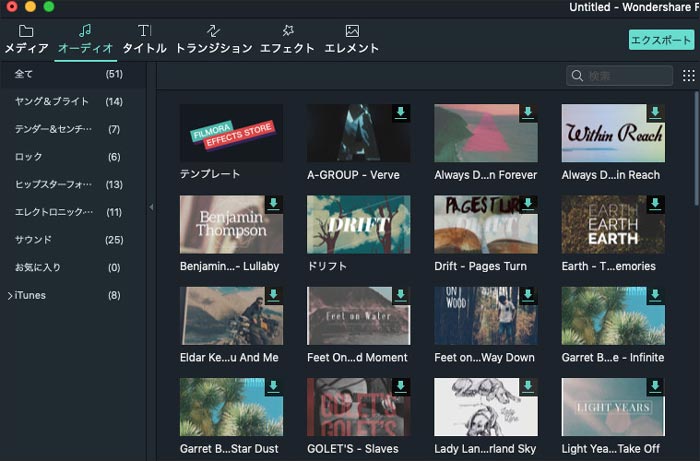Click the GOLET'S - Slaves label
The width and height of the screenshot is (700, 461).
pyautogui.click(x=353, y=449)
